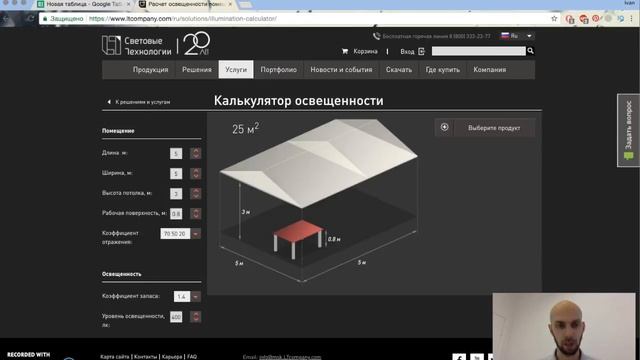
Task: Click the site search input field
Action: [x=478, y=51]
